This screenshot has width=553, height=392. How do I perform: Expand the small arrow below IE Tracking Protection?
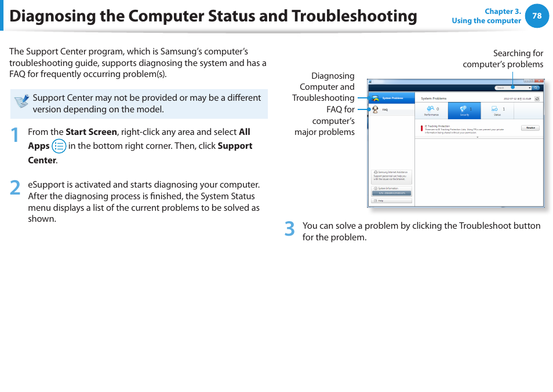click(x=478, y=137)
